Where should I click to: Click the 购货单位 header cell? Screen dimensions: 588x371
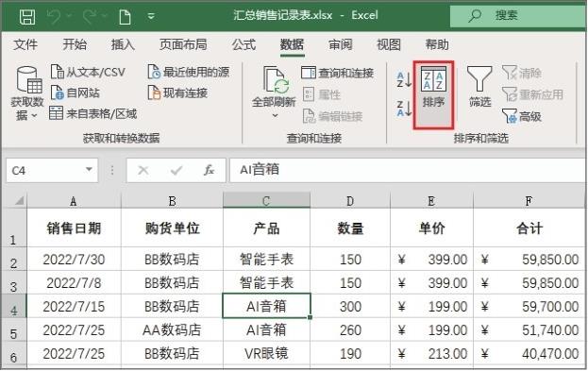[172, 228]
